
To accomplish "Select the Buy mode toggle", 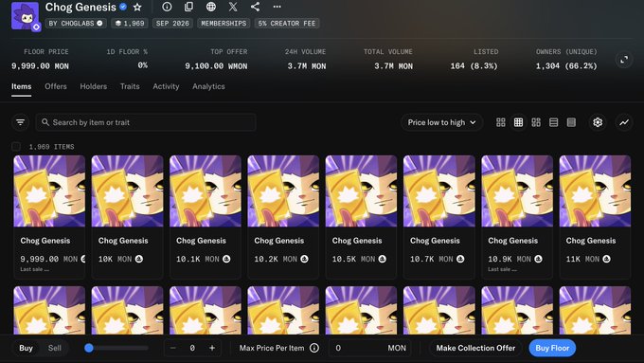I will (26, 348).
